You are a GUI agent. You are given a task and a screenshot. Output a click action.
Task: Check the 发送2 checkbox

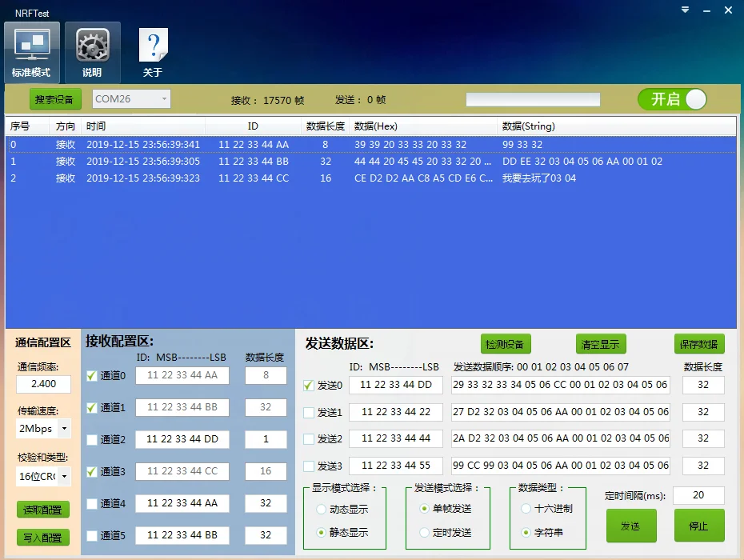[x=309, y=439]
